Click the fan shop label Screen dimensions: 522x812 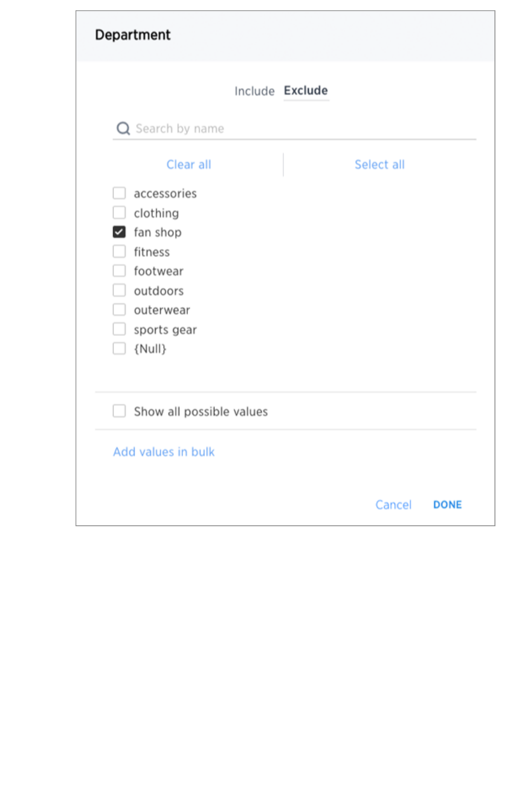click(x=158, y=233)
